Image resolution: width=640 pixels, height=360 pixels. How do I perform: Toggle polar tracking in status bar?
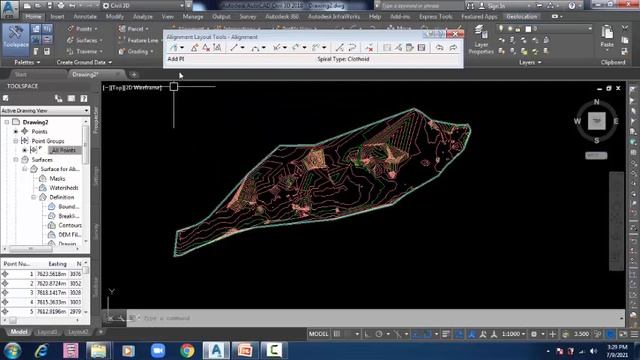379,334
